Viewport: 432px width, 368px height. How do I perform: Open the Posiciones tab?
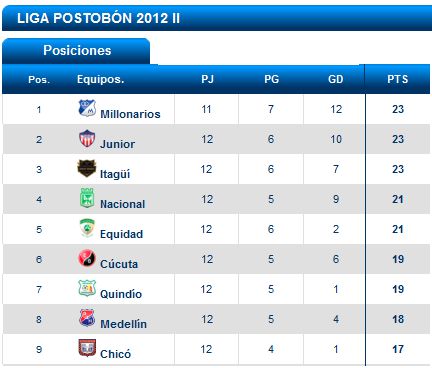tap(76, 51)
